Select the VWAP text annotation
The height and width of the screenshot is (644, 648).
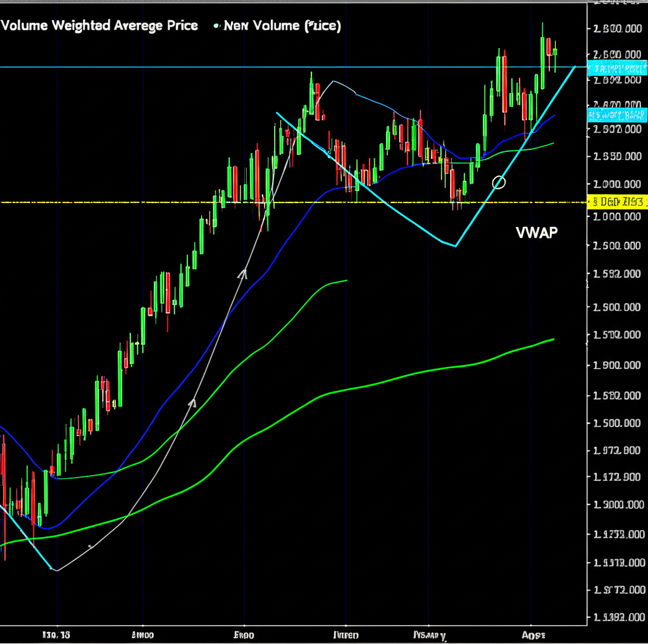[537, 232]
